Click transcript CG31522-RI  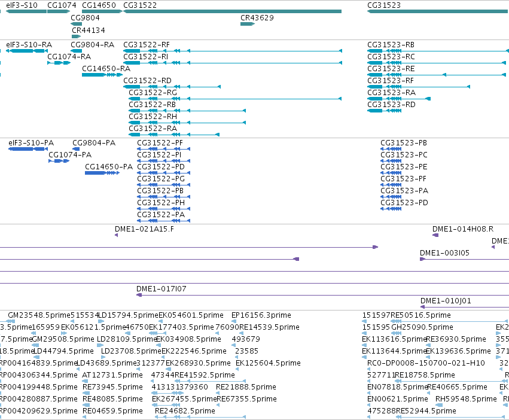pos(233,63)
